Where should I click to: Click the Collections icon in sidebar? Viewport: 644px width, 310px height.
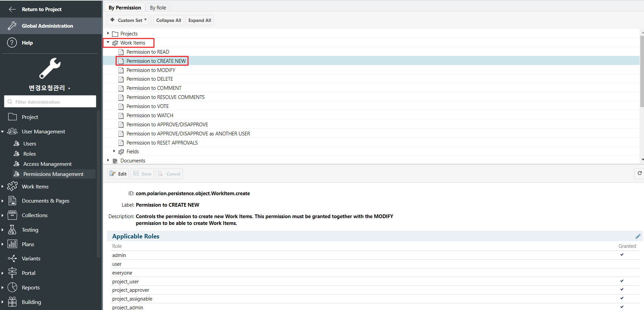pyautogui.click(x=12, y=215)
